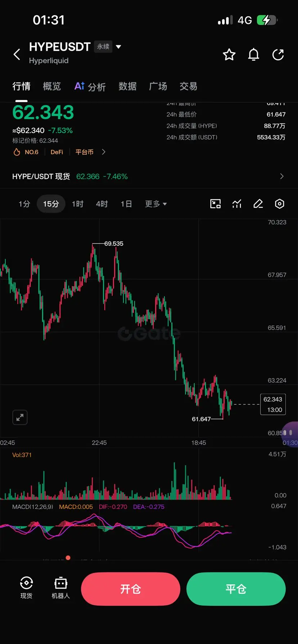Expand chart to fullscreen
Image resolution: width=298 pixels, height=644 pixels.
click(20, 417)
